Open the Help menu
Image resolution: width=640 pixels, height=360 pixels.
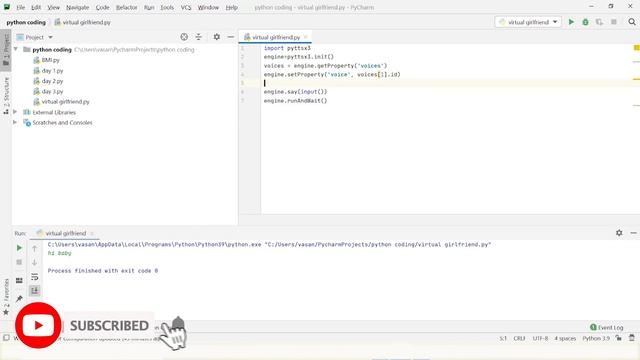tap(231, 7)
